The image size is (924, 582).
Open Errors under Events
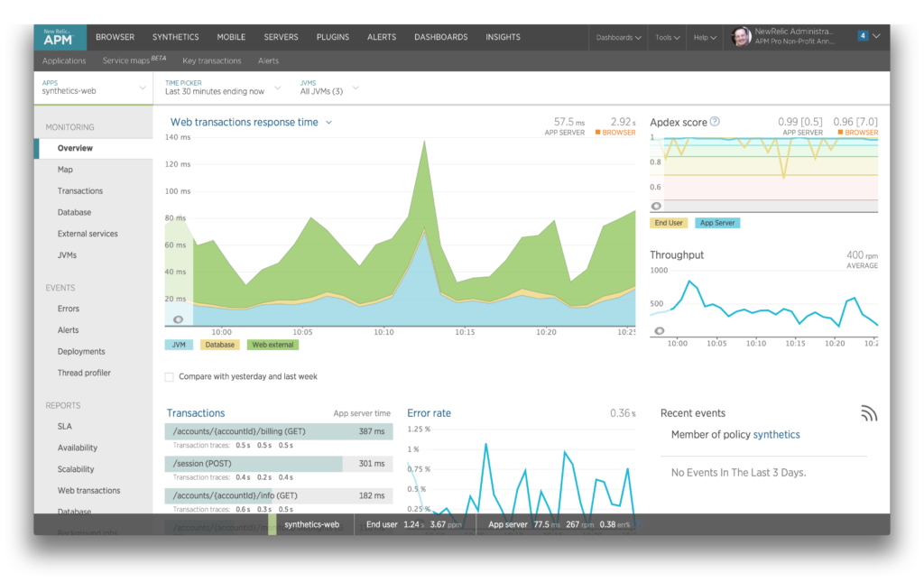pyautogui.click(x=69, y=309)
